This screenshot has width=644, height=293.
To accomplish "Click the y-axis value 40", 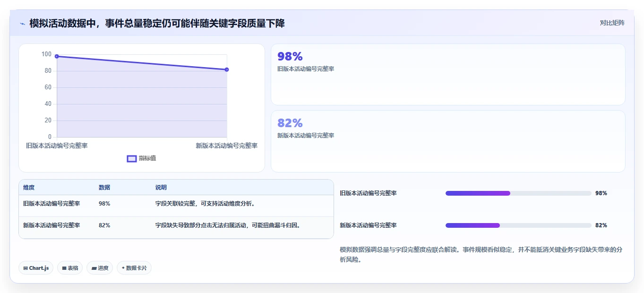I will pos(48,104).
